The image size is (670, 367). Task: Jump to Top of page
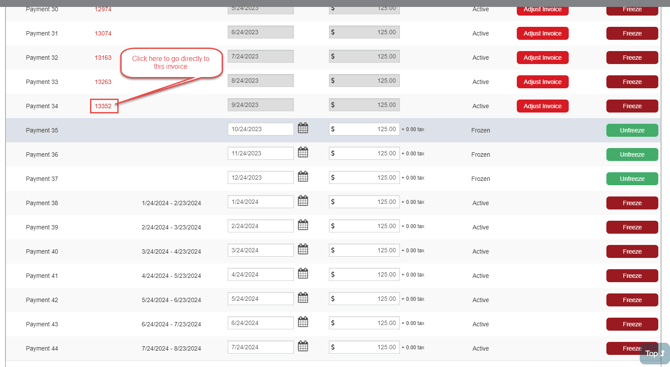(655, 354)
